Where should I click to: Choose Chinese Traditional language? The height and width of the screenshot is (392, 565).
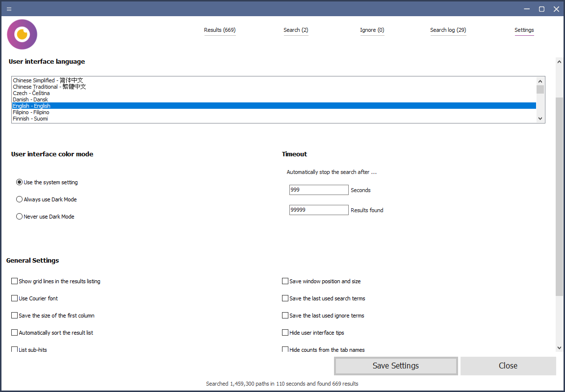(274, 87)
